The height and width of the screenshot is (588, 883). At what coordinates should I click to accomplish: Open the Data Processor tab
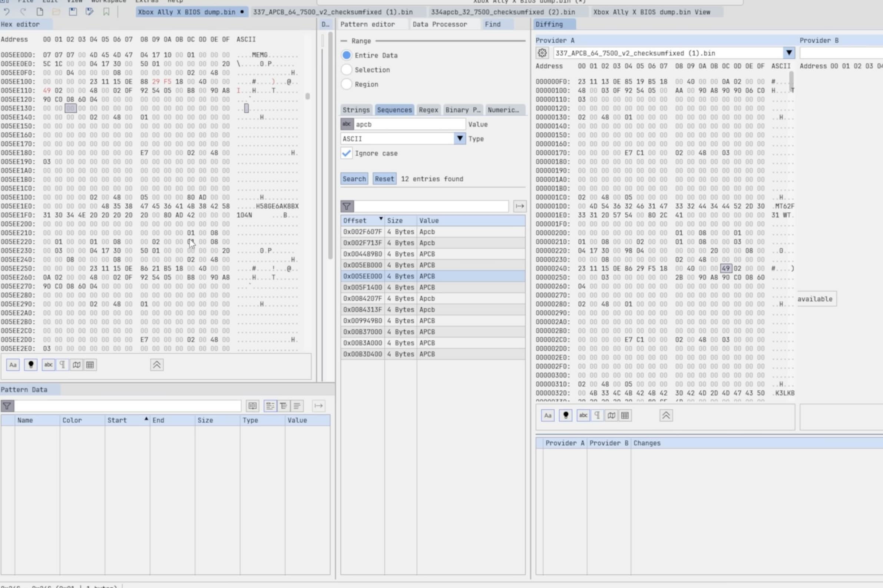coord(439,24)
